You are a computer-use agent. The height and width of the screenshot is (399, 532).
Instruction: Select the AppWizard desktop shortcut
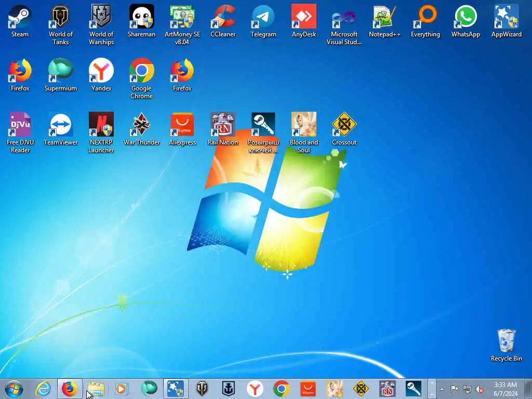pyautogui.click(x=506, y=21)
